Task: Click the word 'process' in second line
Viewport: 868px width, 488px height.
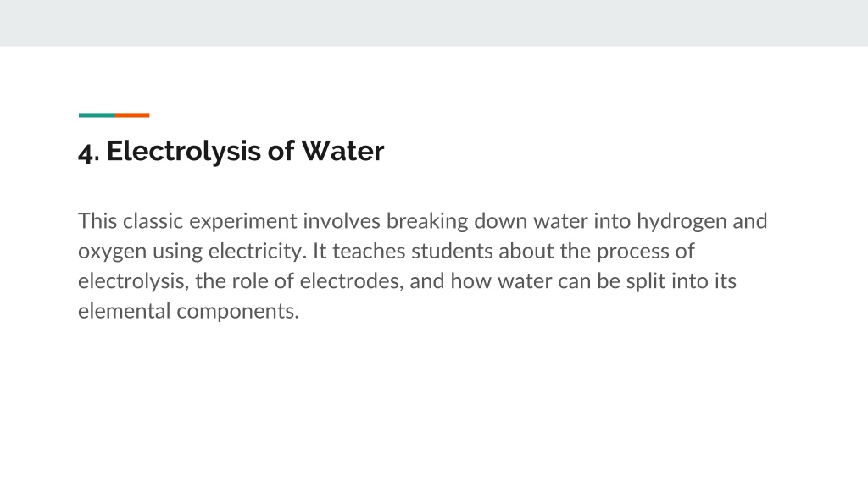Action: click(x=632, y=252)
